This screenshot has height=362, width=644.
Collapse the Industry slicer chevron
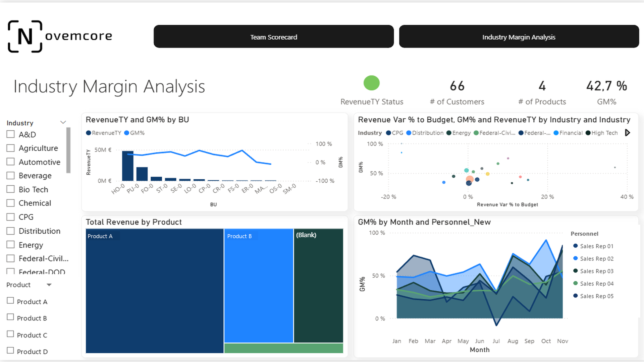(x=63, y=122)
